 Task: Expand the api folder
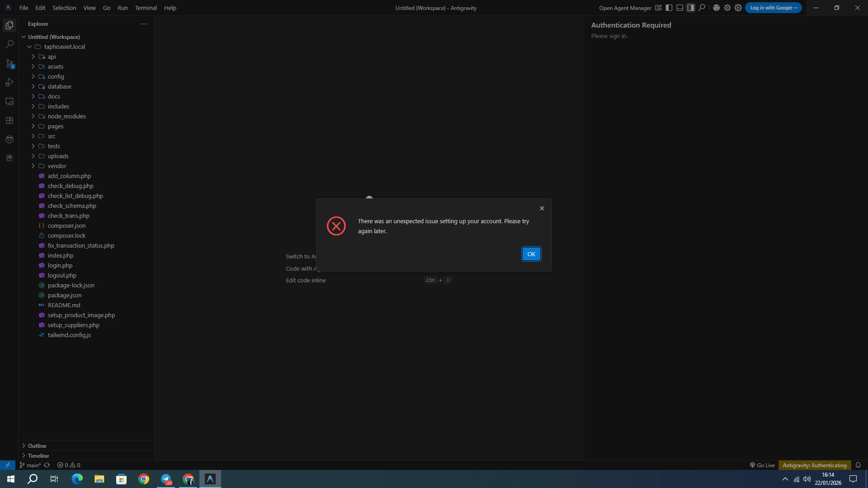[x=33, y=56]
